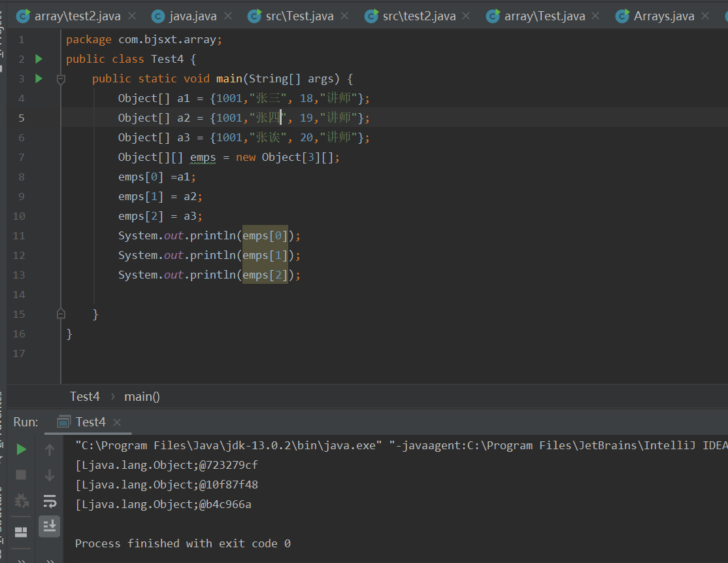Open the array\Test.java tab
Viewport: 728px width, 563px height.
point(535,16)
